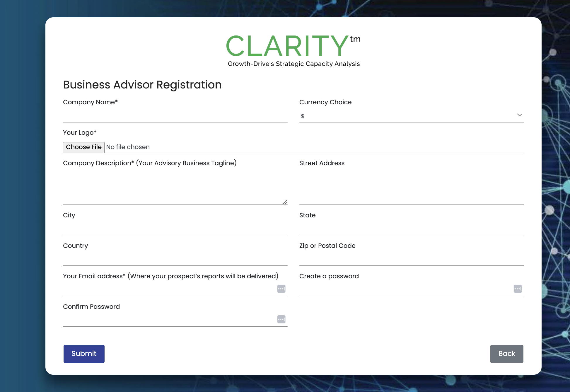Screen dimensions: 570x392
Task: Click the reveal icon on Confirm Password field
Action: point(281,319)
